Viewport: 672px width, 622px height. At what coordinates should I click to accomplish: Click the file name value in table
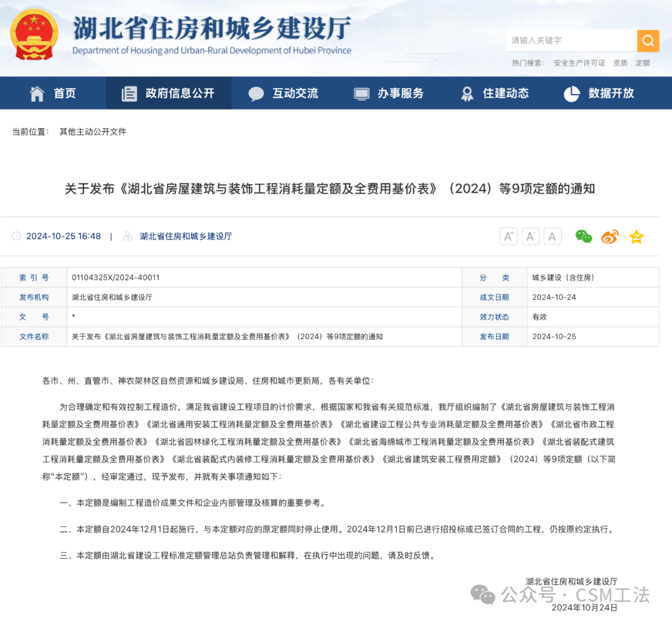click(227, 337)
